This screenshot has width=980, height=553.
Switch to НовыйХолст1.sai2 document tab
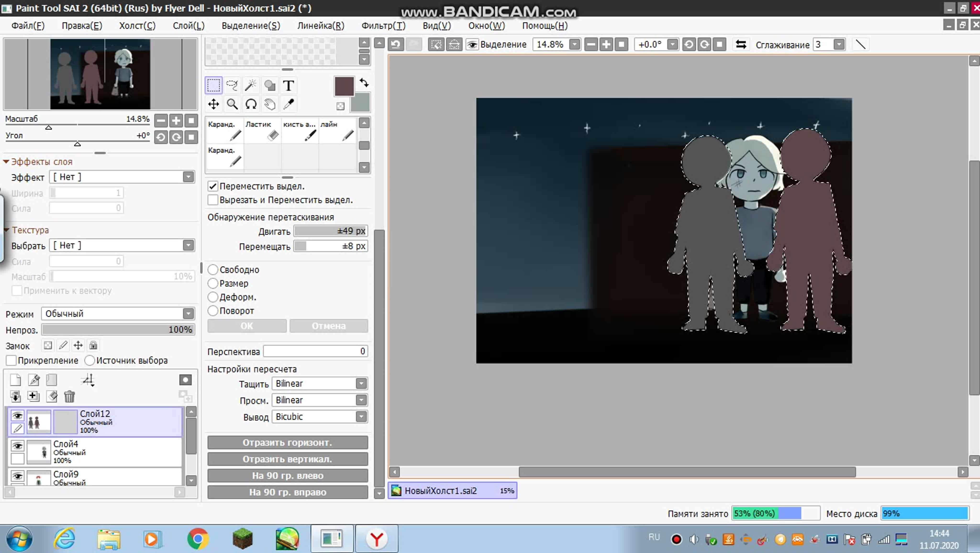point(452,491)
